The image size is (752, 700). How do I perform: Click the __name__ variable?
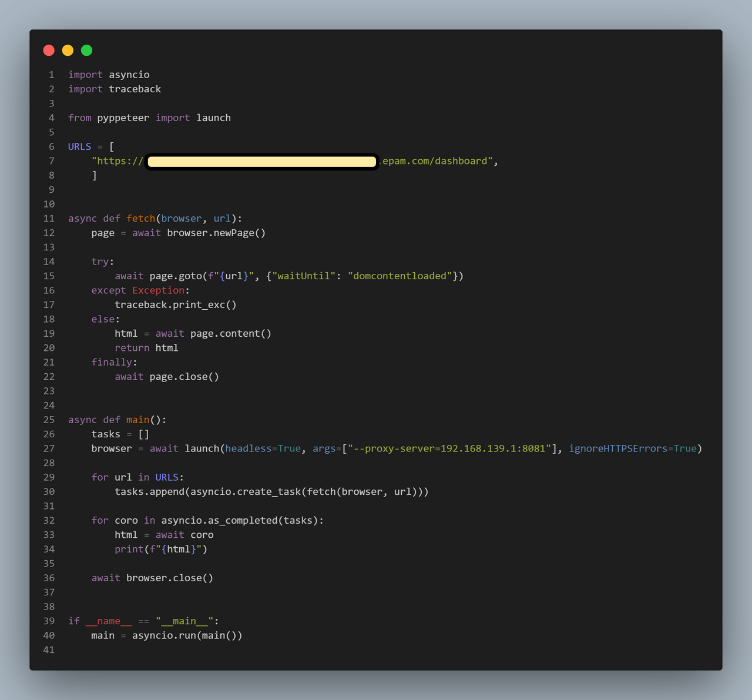109,621
